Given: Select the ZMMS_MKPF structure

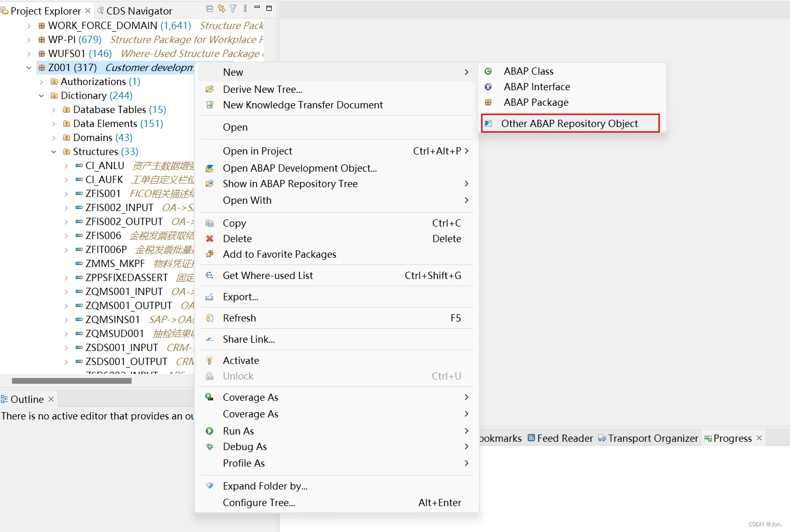Looking at the screenshot, I should [115, 263].
